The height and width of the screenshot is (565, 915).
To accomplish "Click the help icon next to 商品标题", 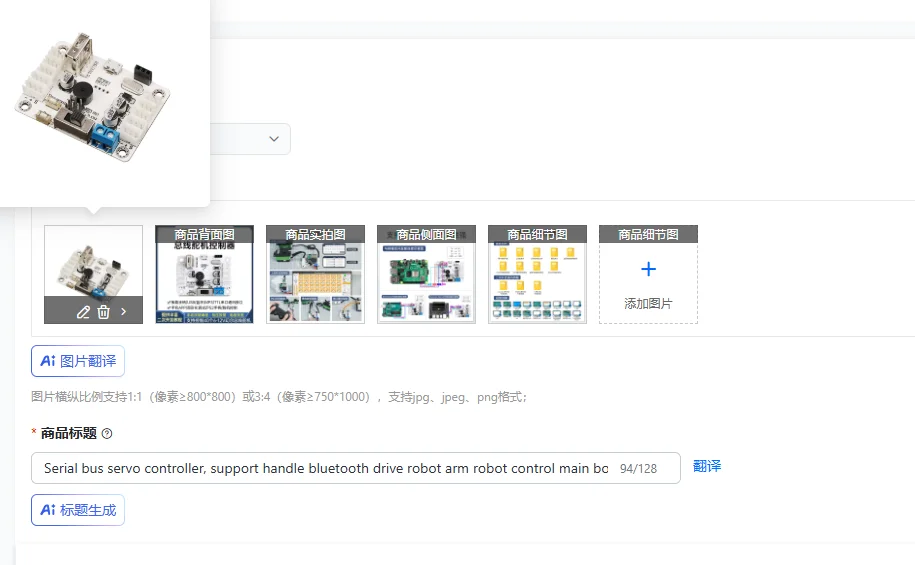I will coord(107,434).
